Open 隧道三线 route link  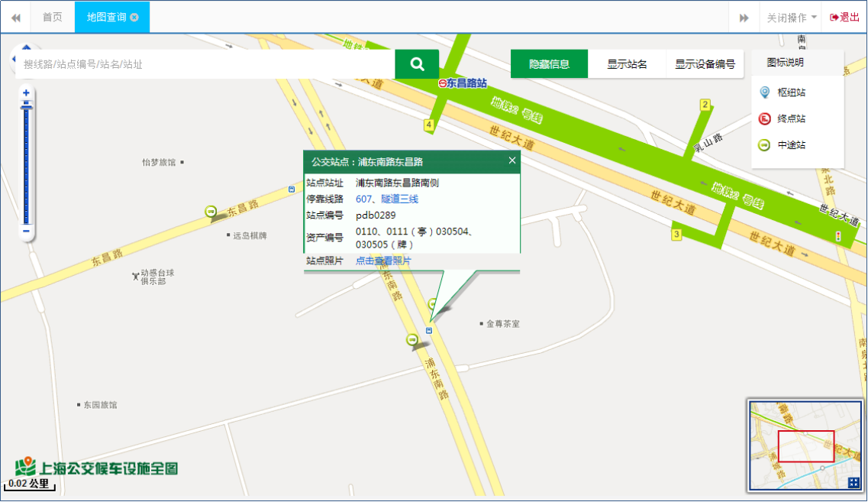coord(400,199)
